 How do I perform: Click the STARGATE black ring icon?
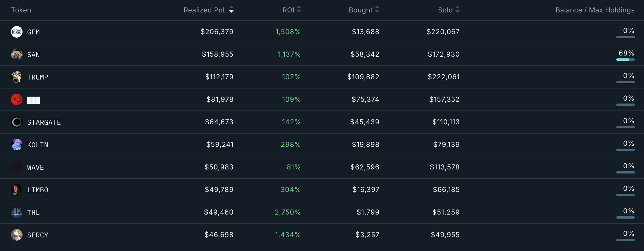pos(17,122)
